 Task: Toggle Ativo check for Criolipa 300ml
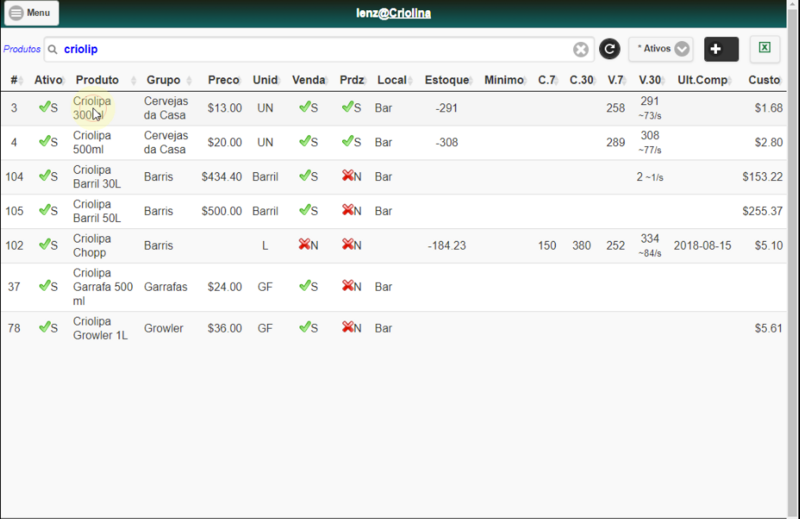(44, 107)
